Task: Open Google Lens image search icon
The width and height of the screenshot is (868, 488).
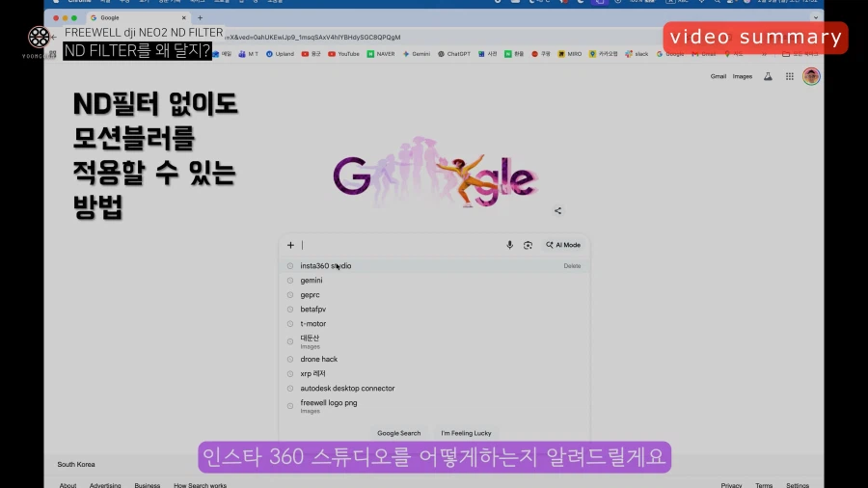Action: click(x=528, y=245)
